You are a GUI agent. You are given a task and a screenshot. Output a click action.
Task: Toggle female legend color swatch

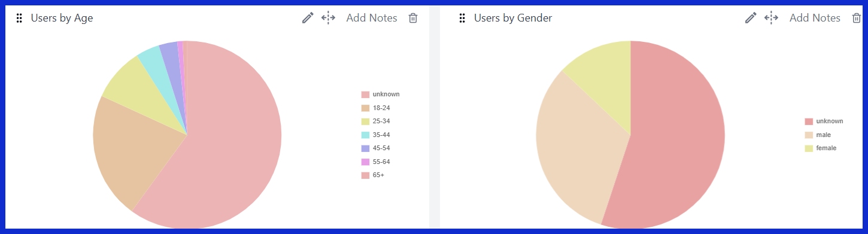point(809,148)
